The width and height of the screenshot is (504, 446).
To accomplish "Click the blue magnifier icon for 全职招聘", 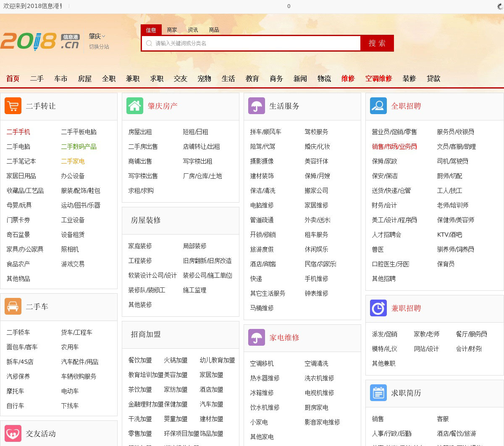I will [378, 106].
